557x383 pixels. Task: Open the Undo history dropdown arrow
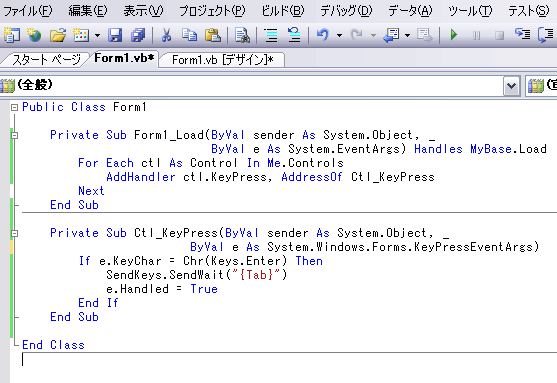pyautogui.click(x=339, y=35)
